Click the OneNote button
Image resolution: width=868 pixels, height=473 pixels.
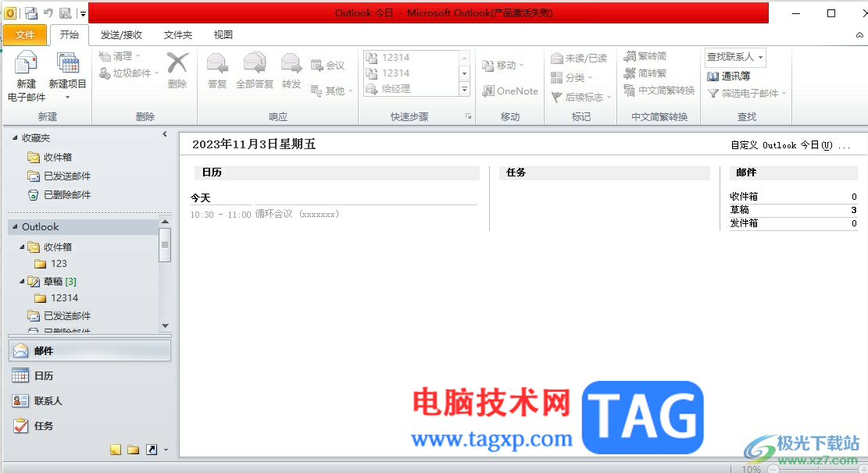510,91
